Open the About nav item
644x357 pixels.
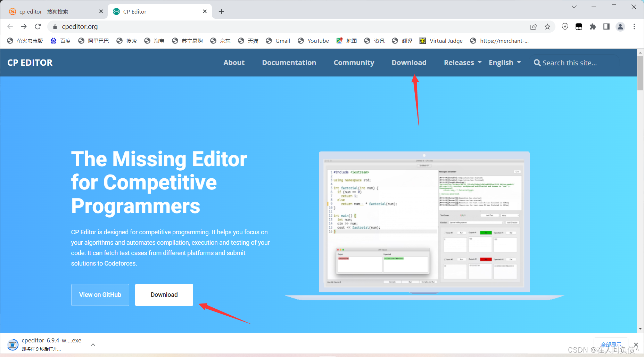point(234,63)
